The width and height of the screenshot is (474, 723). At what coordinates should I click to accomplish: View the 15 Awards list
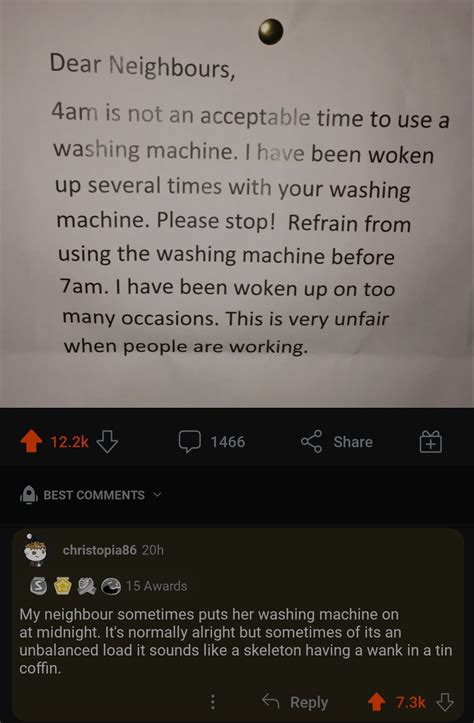click(x=156, y=586)
